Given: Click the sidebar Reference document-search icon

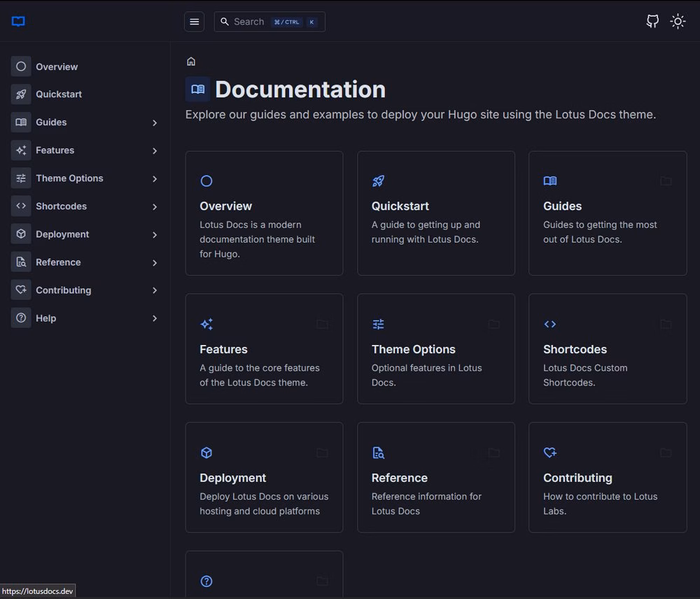Looking at the screenshot, I should (x=21, y=262).
